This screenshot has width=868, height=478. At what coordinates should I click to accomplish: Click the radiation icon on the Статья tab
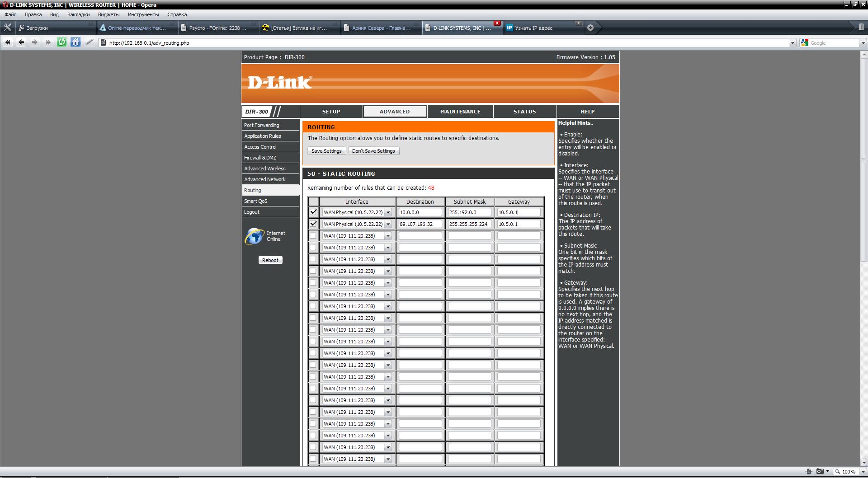click(x=265, y=28)
